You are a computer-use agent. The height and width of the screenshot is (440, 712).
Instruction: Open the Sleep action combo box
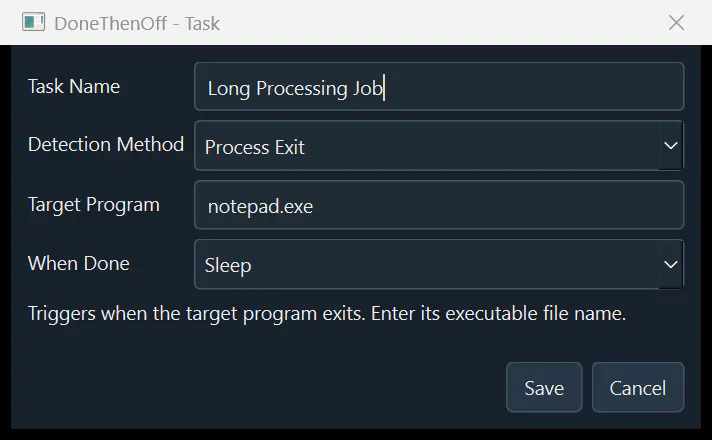(x=439, y=264)
